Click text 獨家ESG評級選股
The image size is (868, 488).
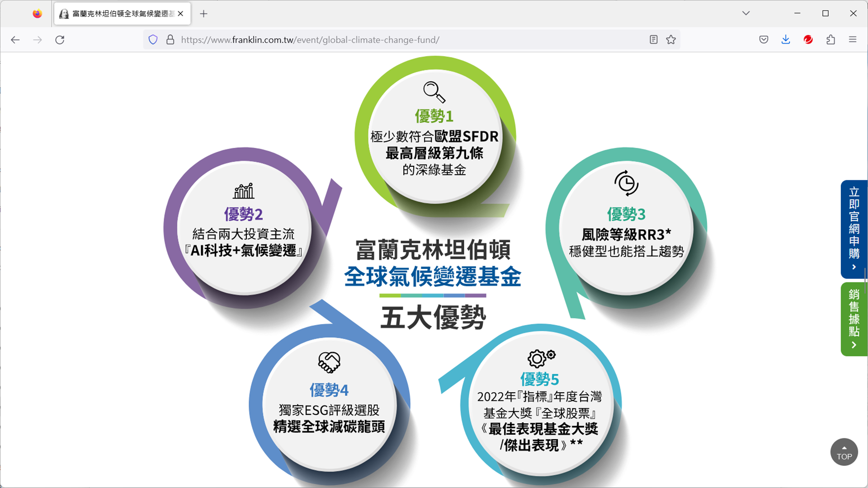(329, 410)
